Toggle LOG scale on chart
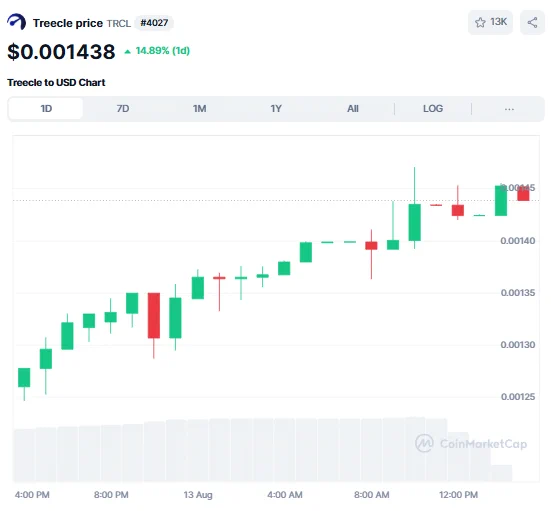The height and width of the screenshot is (511, 551). pos(433,109)
